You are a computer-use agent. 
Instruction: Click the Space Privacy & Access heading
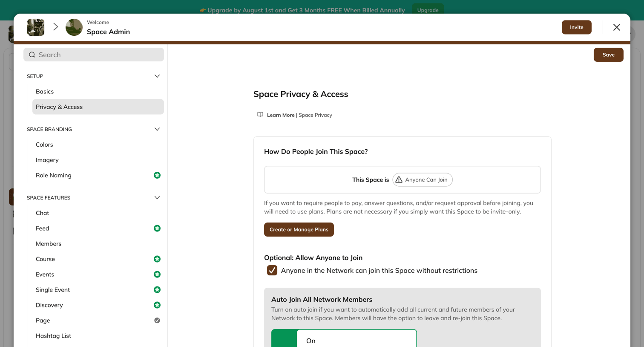(301, 94)
